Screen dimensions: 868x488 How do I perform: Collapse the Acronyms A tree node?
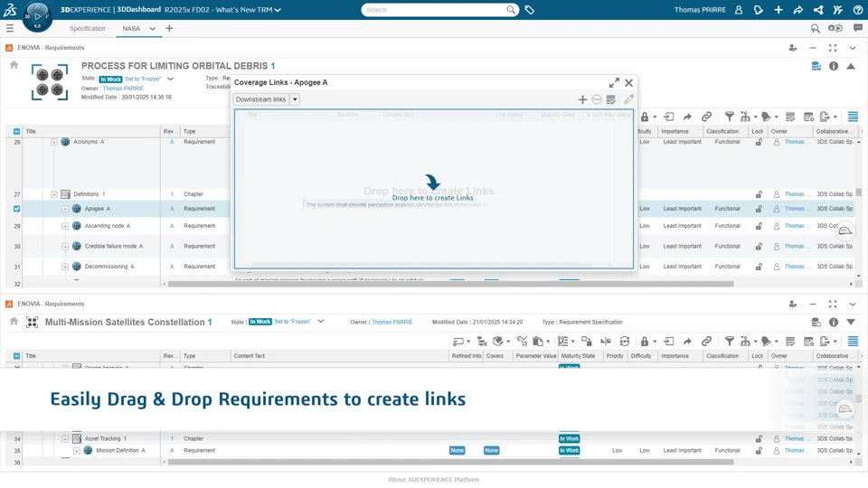53,142
